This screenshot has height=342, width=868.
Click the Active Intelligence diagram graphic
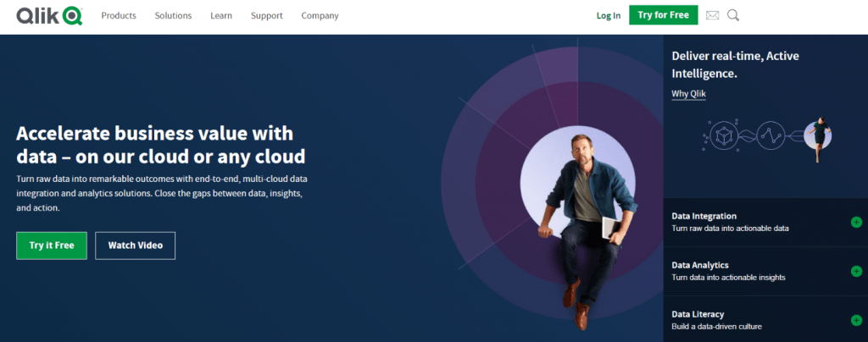click(767, 138)
